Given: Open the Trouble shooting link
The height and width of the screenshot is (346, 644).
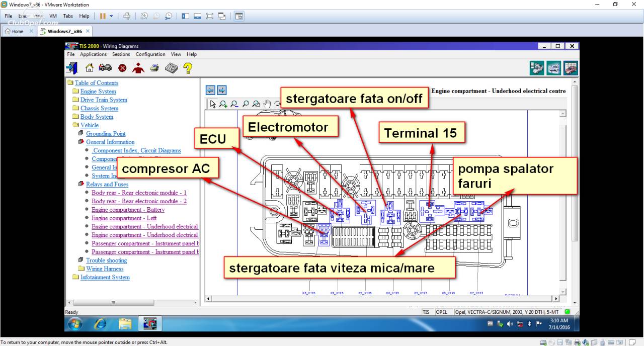Looking at the screenshot, I should [x=106, y=261].
